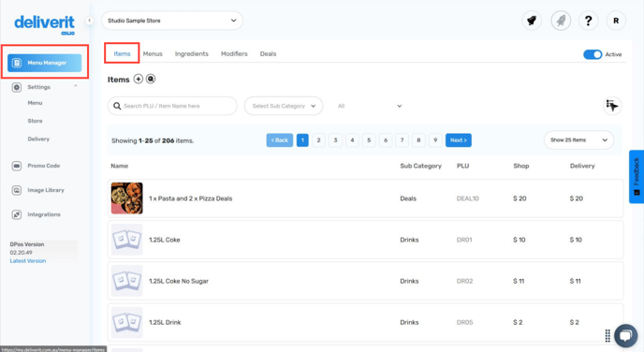
Task: Click the Image Library icon
Action: 17,190
